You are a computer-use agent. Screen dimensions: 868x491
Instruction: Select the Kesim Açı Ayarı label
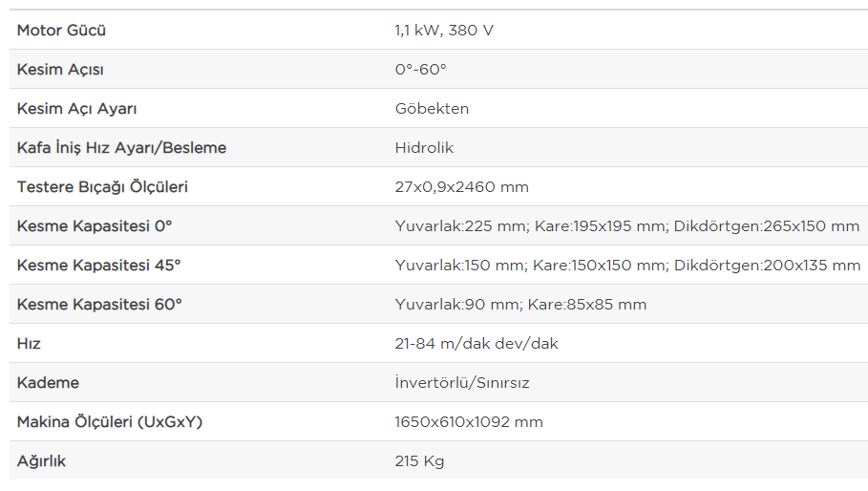click(x=77, y=109)
